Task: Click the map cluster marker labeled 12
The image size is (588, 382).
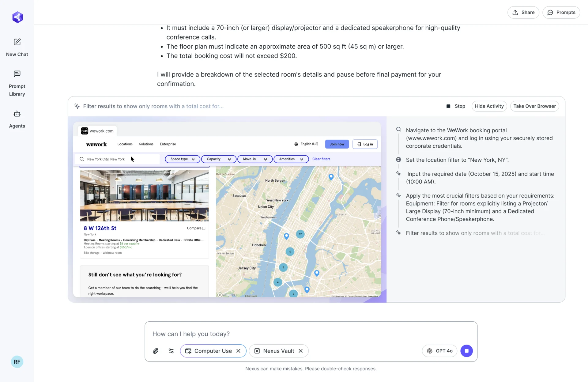Action: pyautogui.click(x=300, y=234)
